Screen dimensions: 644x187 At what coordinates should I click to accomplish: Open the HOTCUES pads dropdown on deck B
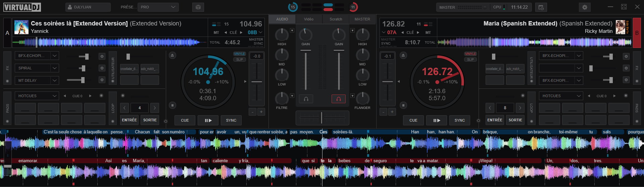(x=579, y=96)
